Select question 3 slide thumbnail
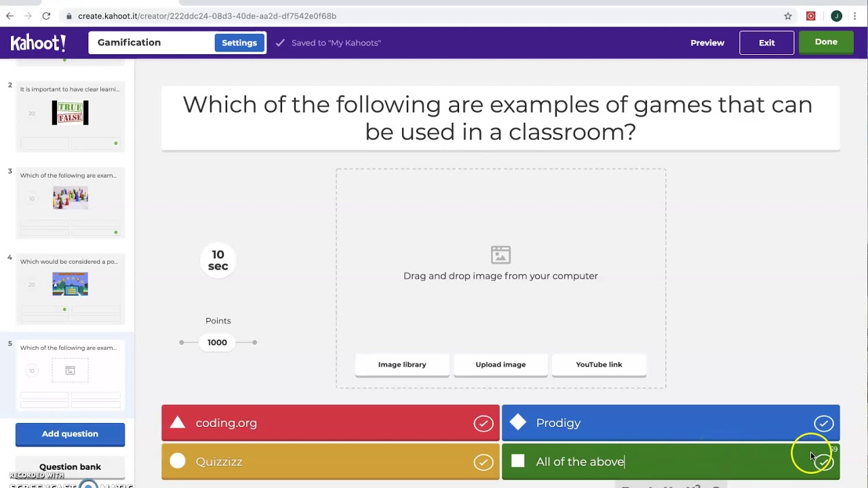Screen dimensions: 868x488 coord(71,202)
